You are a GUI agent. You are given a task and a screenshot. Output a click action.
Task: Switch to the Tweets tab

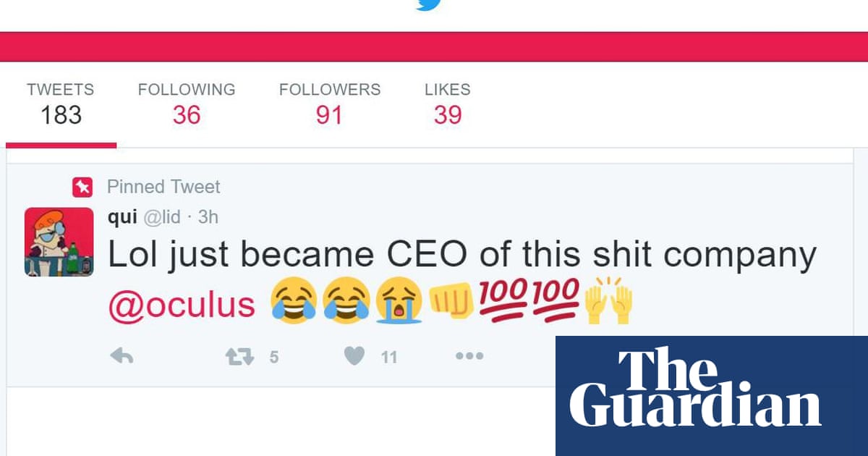coord(61,104)
